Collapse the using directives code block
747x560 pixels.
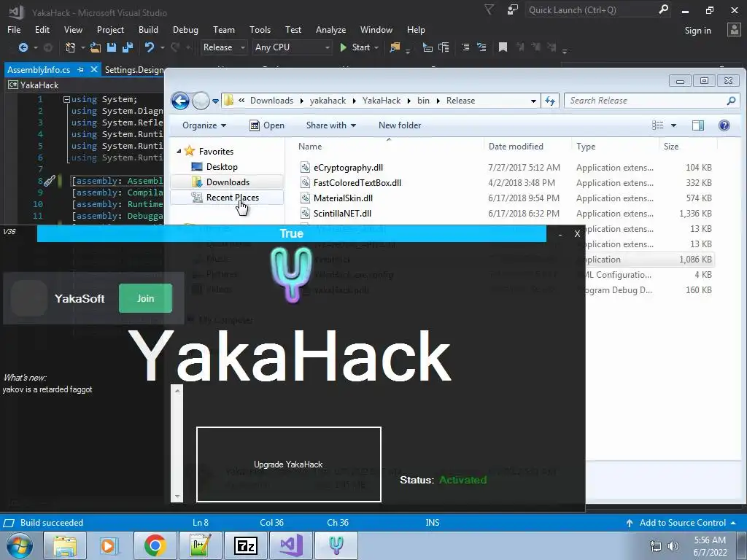pos(66,99)
